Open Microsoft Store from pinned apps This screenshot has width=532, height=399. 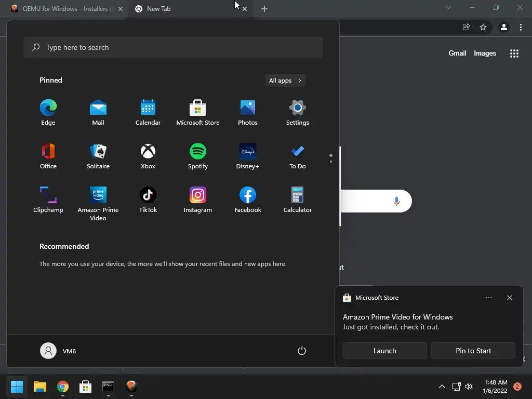(198, 113)
